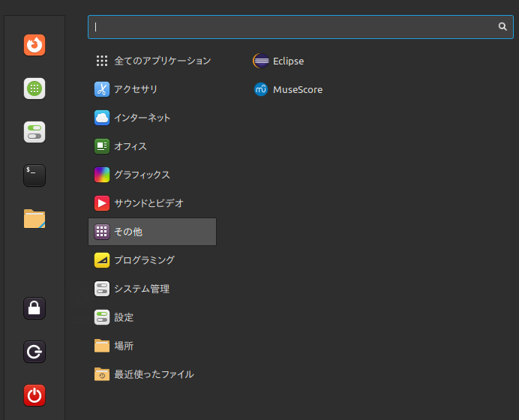Click the red play icon for サウンドとビデオ
The width and height of the screenshot is (519, 420).
102,203
